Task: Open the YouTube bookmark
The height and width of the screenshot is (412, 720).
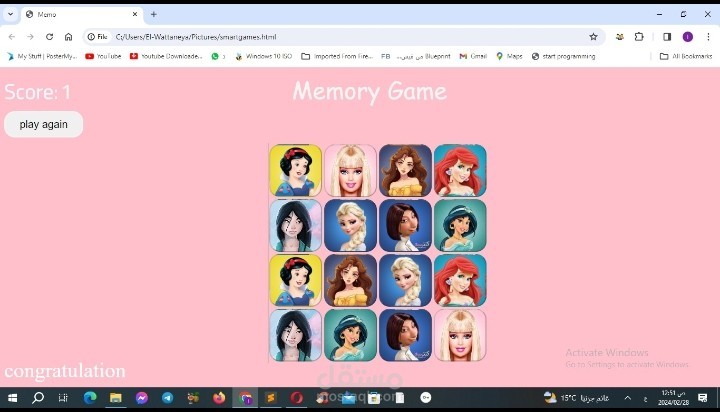Action: point(103,56)
